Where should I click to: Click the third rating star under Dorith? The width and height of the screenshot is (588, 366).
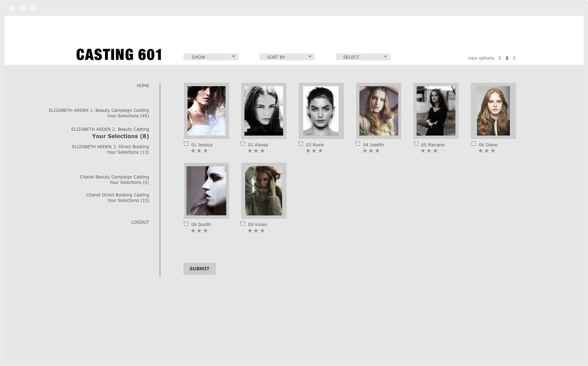point(205,231)
